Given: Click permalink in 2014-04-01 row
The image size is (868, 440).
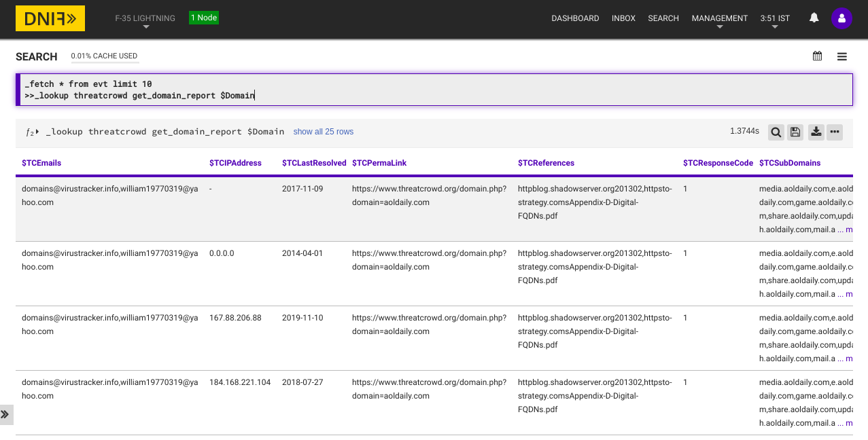Looking at the screenshot, I should pos(429,260).
